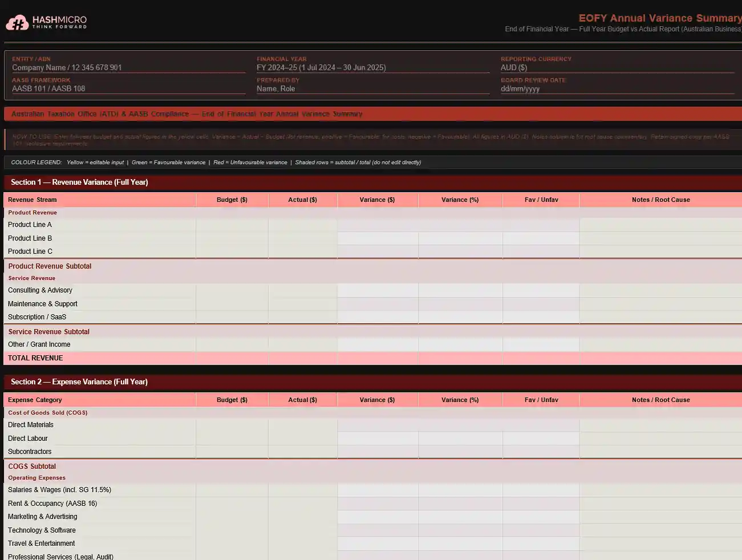Click the Actual cell for Consulting & Advisory

tap(302, 291)
